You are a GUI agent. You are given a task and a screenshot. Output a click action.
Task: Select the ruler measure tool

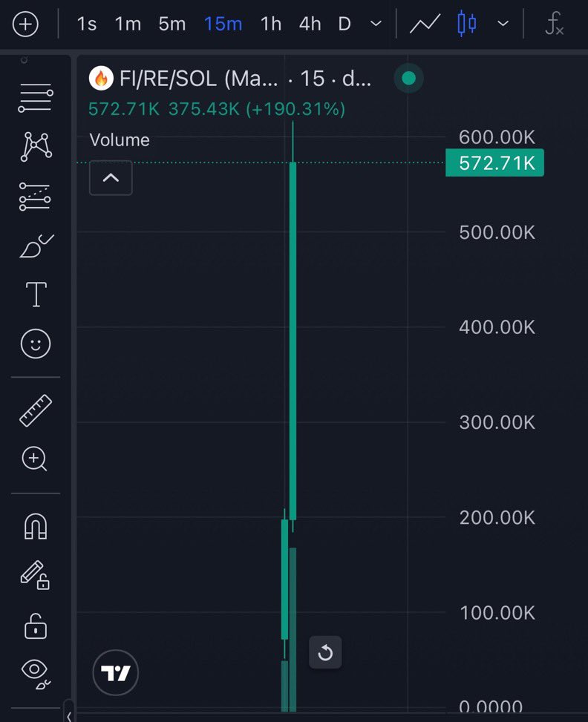coord(36,411)
